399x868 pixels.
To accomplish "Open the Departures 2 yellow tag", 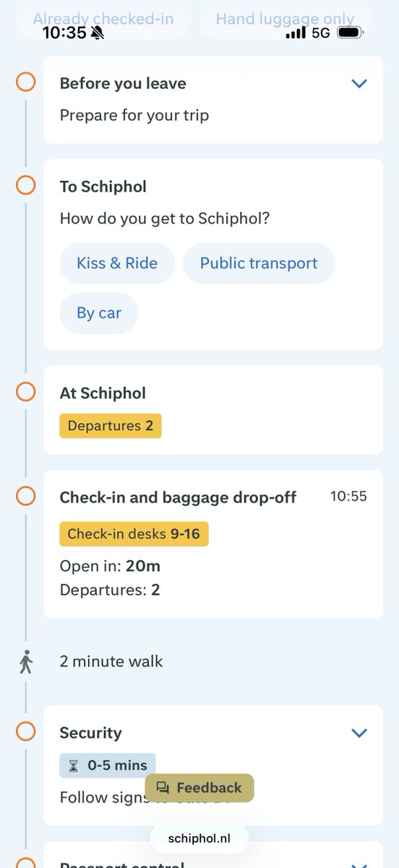I will pyautogui.click(x=111, y=426).
